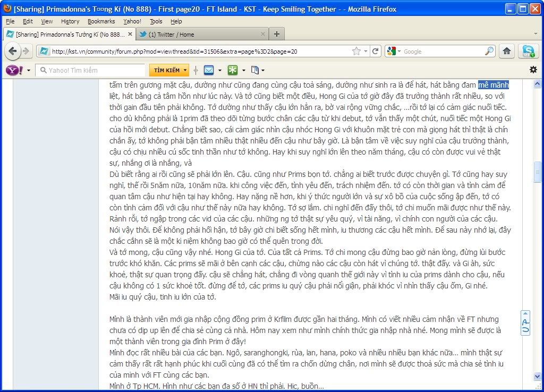Screen dimensions: 544x392
Task: Open the File menu
Action: point(11,21)
